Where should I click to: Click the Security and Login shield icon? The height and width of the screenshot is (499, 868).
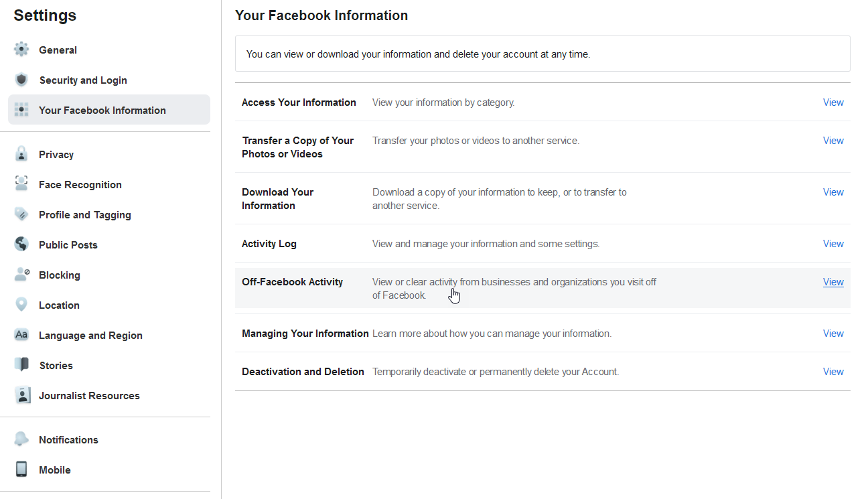pos(21,80)
